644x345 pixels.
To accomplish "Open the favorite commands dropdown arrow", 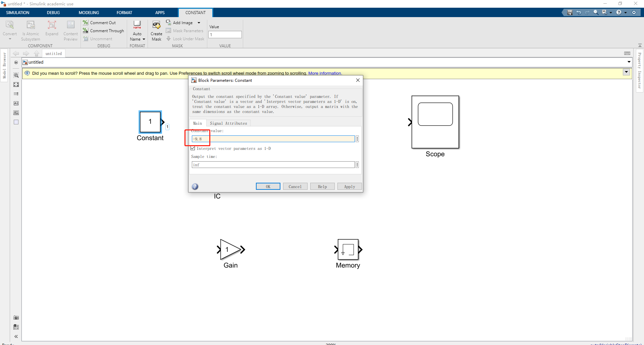I will coord(611,13).
